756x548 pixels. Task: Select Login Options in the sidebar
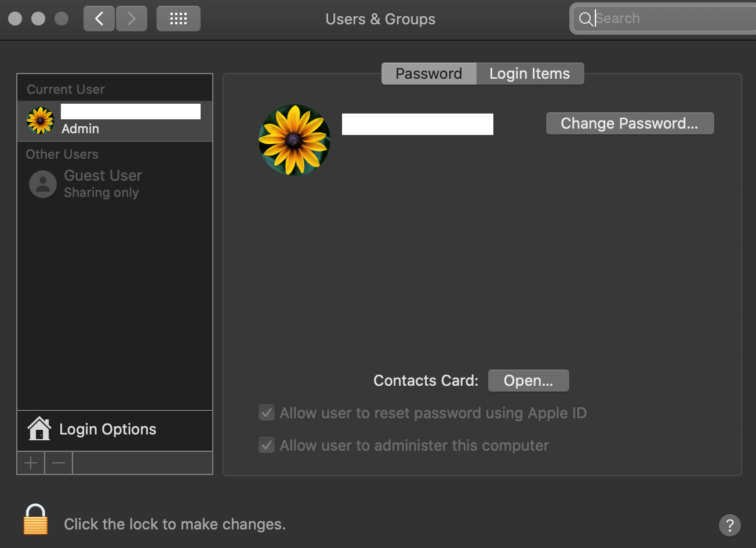(x=115, y=430)
